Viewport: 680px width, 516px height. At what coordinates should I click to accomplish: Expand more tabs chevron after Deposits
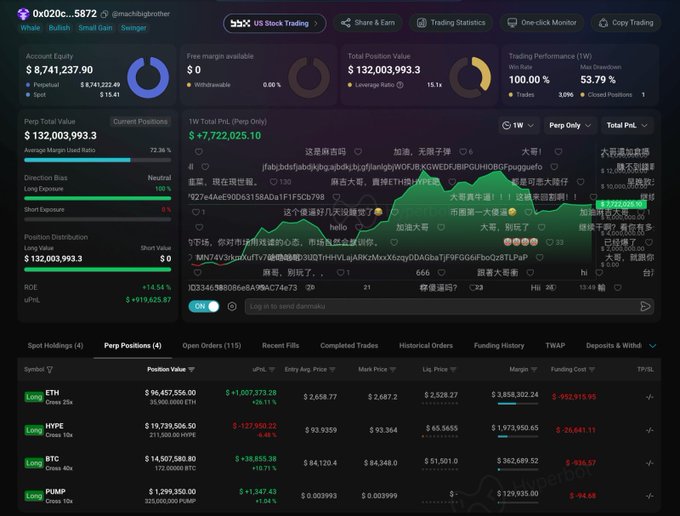click(653, 346)
